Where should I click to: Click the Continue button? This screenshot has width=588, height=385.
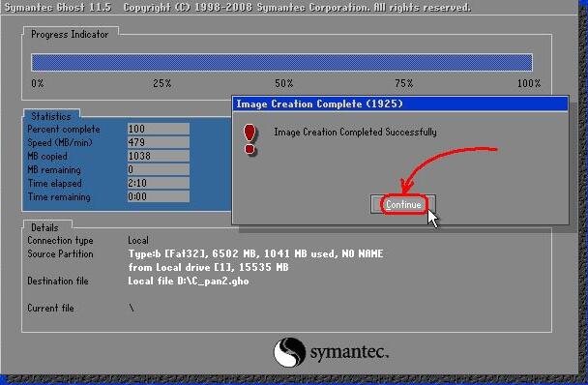point(402,204)
